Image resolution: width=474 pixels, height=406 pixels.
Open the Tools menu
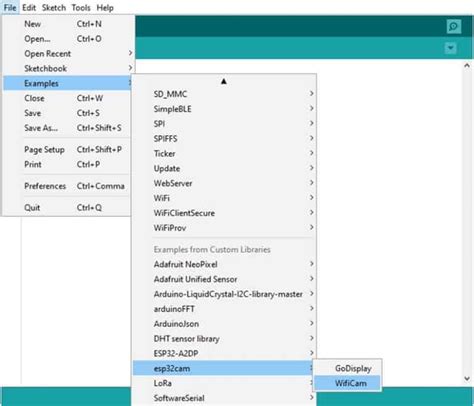pos(81,8)
